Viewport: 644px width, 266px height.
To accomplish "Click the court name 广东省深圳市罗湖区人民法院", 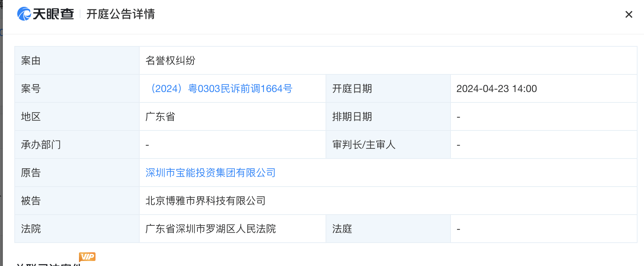I will [x=210, y=229].
